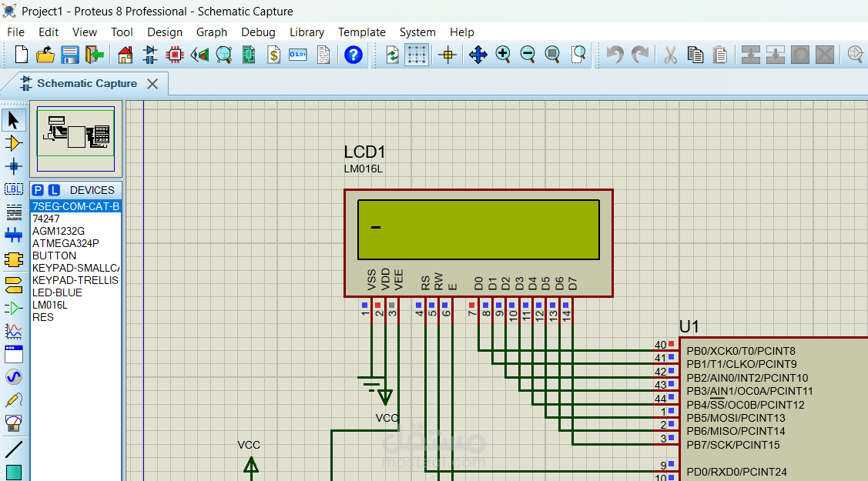
Task: Activate Selection Mode arrow tool
Action: point(13,121)
